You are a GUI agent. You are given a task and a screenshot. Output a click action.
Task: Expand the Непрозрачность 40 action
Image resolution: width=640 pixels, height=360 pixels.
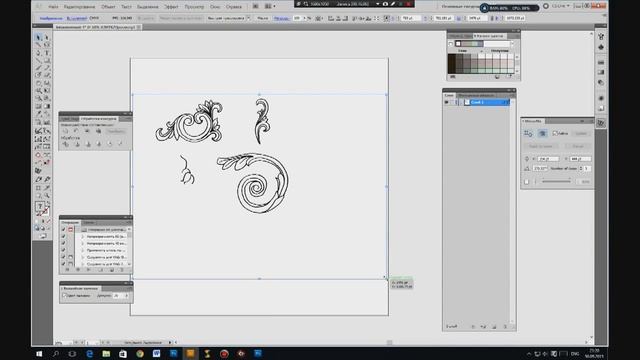[82, 243]
